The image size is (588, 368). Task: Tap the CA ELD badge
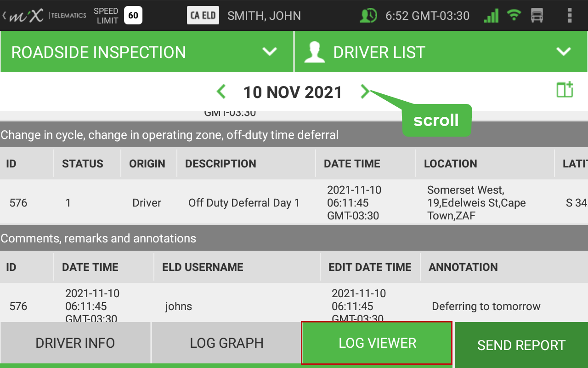click(203, 16)
